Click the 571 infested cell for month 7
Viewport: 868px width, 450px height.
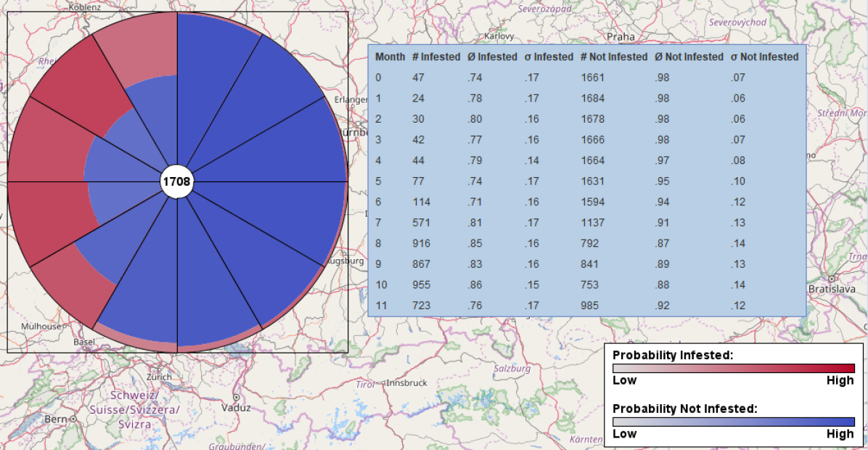pyautogui.click(x=422, y=223)
